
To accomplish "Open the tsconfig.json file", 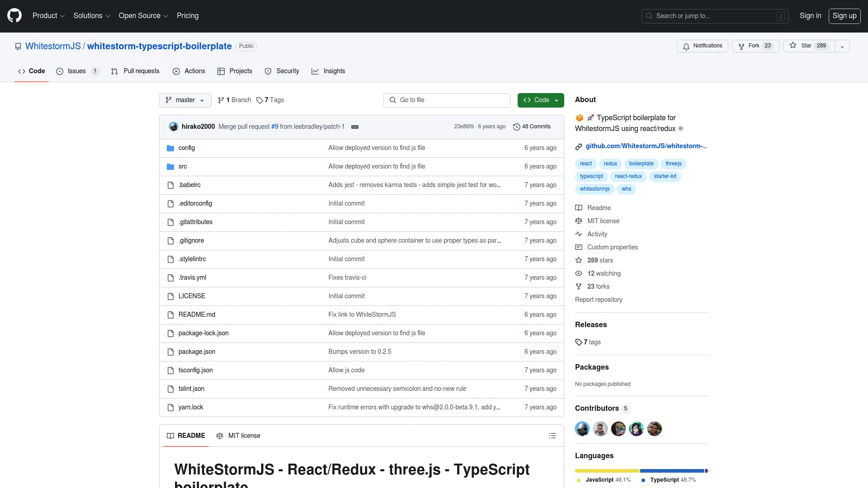I will click(x=195, y=371).
